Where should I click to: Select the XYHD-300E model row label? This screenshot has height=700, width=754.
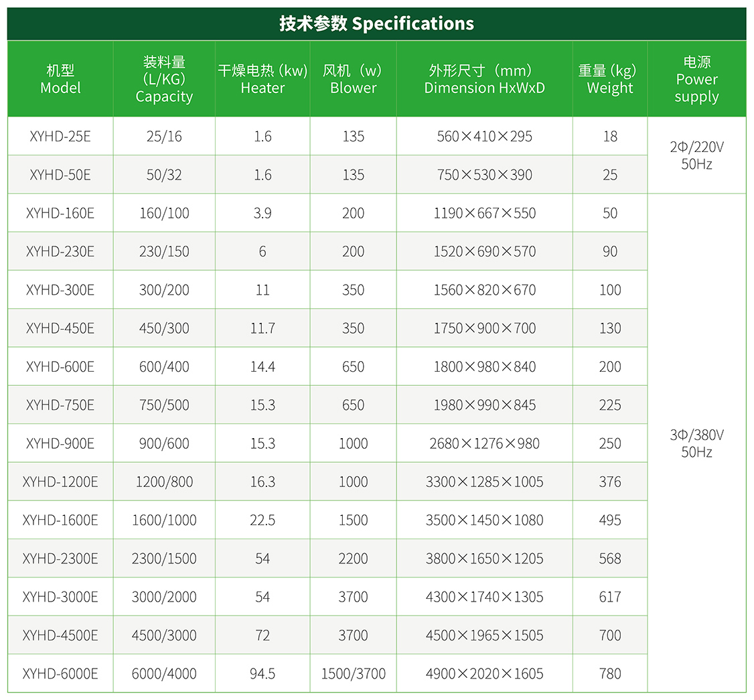tap(60, 290)
